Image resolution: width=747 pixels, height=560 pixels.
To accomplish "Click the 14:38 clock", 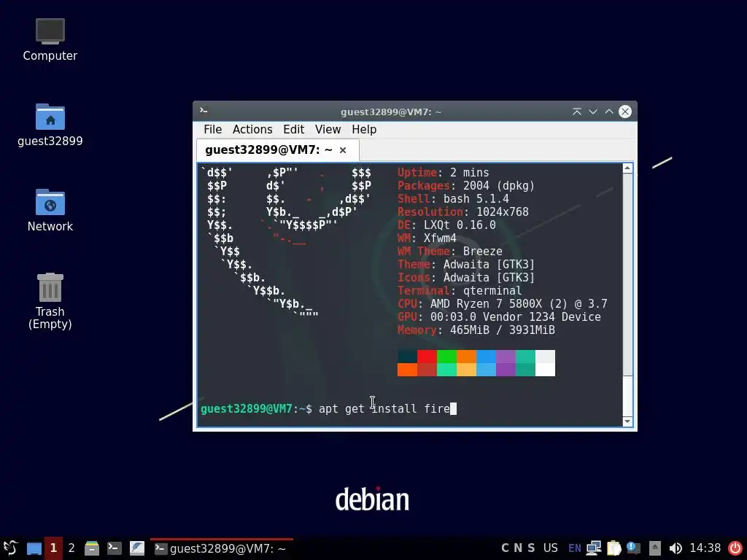I will [705, 548].
